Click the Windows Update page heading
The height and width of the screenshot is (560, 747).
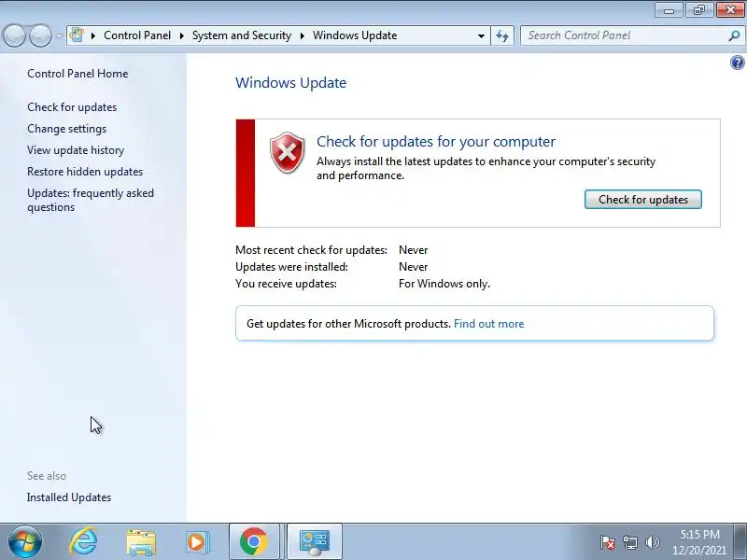(290, 83)
